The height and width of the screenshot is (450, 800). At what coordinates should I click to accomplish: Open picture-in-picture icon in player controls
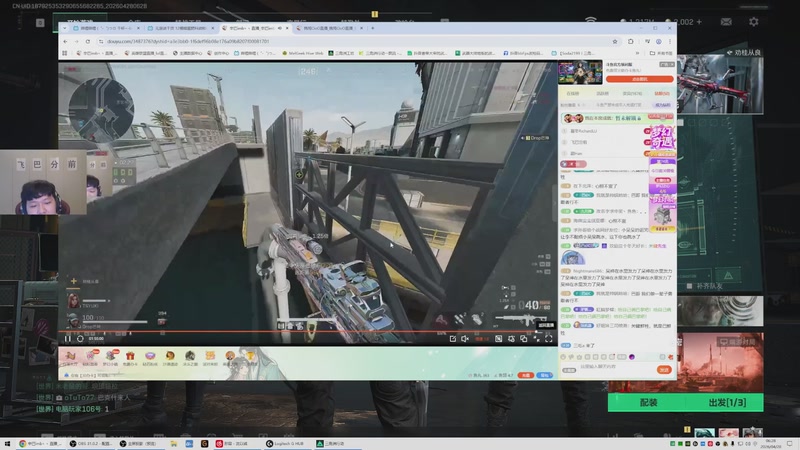(523, 339)
